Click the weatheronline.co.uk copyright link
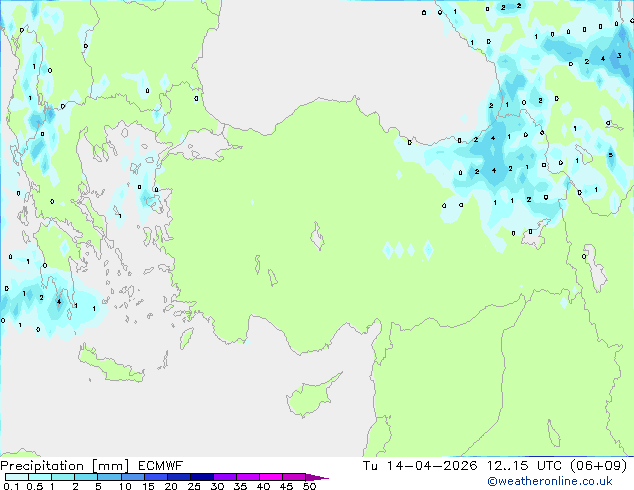 (550, 481)
